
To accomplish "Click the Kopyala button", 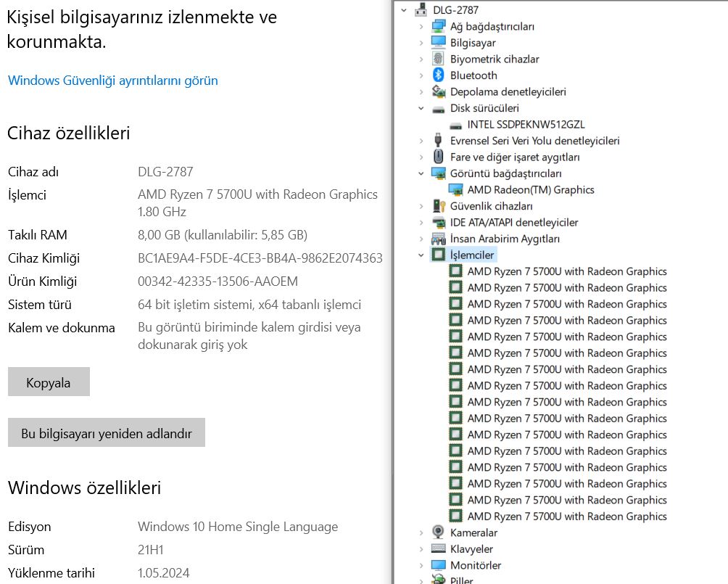I will [x=49, y=382].
